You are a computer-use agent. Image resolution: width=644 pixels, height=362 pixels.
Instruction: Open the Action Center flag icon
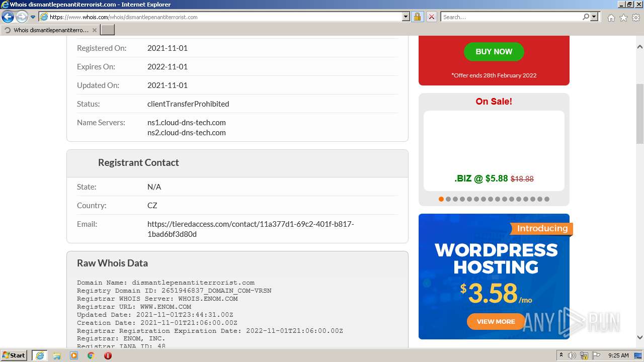596,355
